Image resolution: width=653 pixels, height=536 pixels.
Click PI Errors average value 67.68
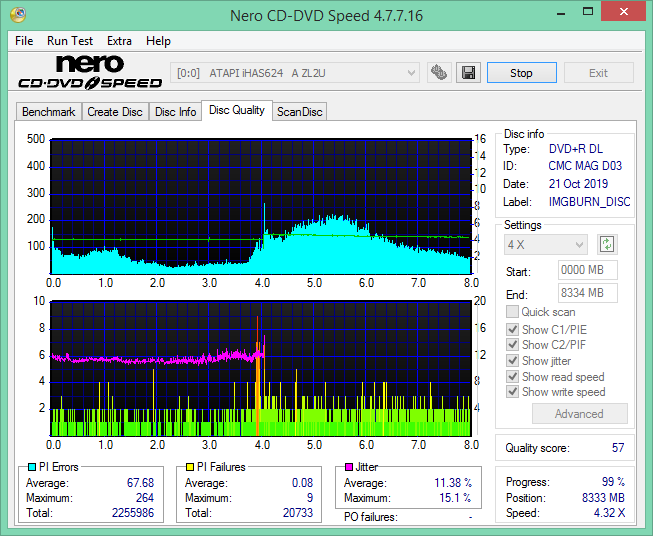(140, 483)
